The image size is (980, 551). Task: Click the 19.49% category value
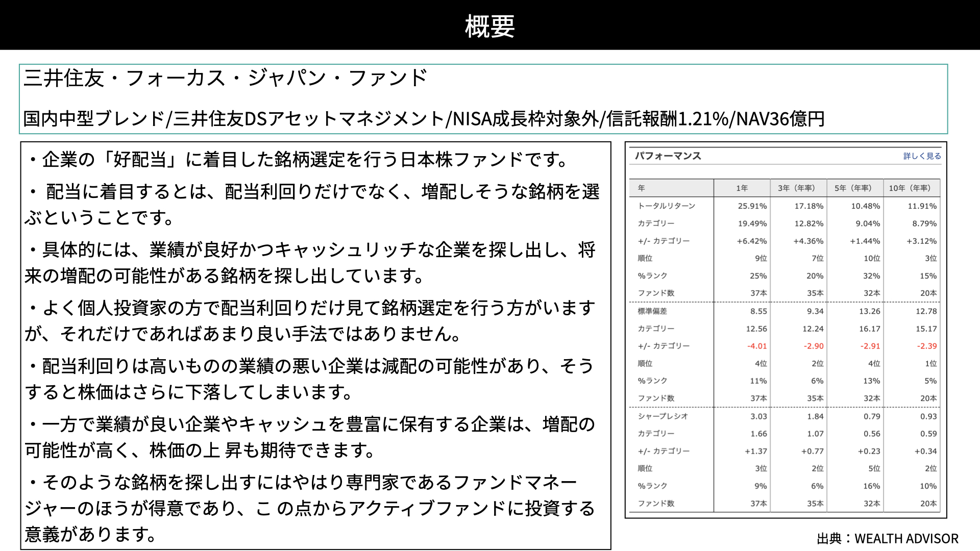click(752, 223)
